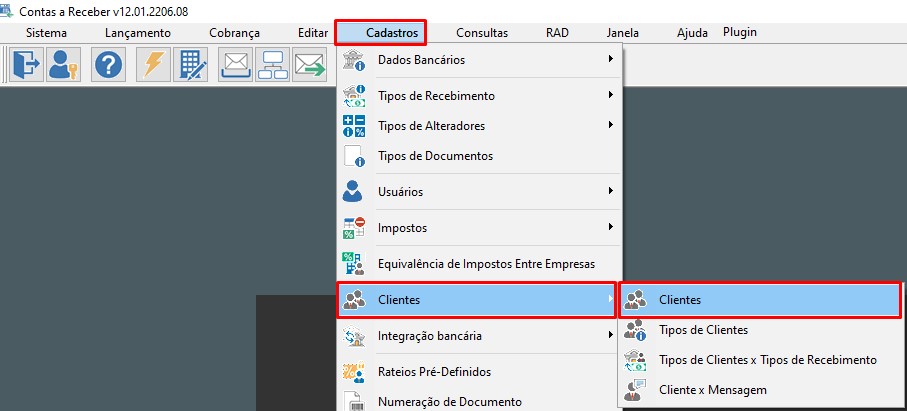
Task: Expand the Integração bancária submenu
Action: 478,335
